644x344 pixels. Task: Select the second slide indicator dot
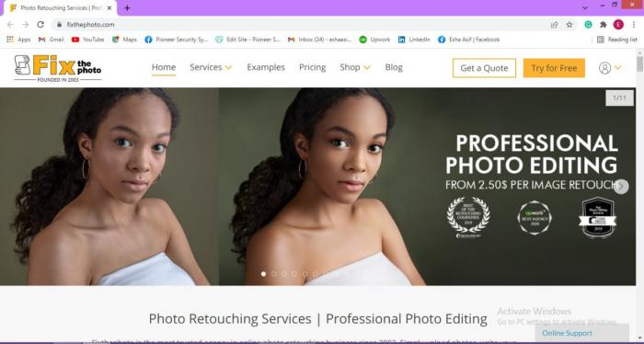pos(274,274)
